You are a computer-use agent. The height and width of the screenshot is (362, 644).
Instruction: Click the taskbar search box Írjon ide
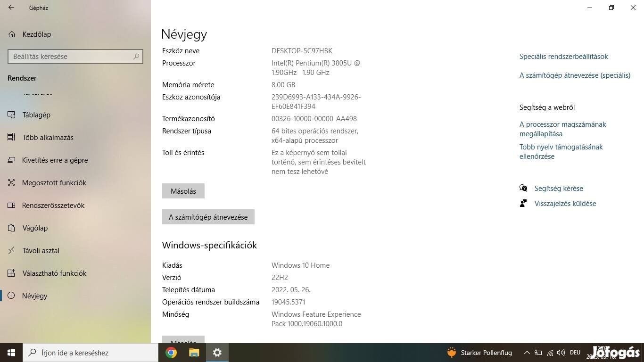tap(91, 353)
